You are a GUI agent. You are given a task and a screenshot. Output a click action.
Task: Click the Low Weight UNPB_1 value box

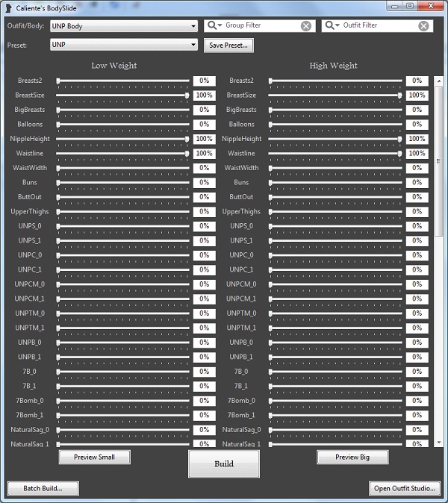[205, 357]
